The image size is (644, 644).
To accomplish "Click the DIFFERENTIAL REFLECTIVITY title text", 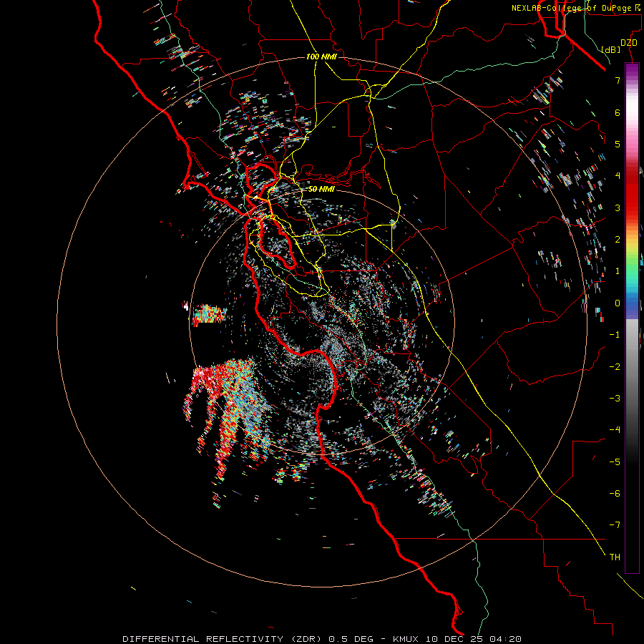I will 203,639.
